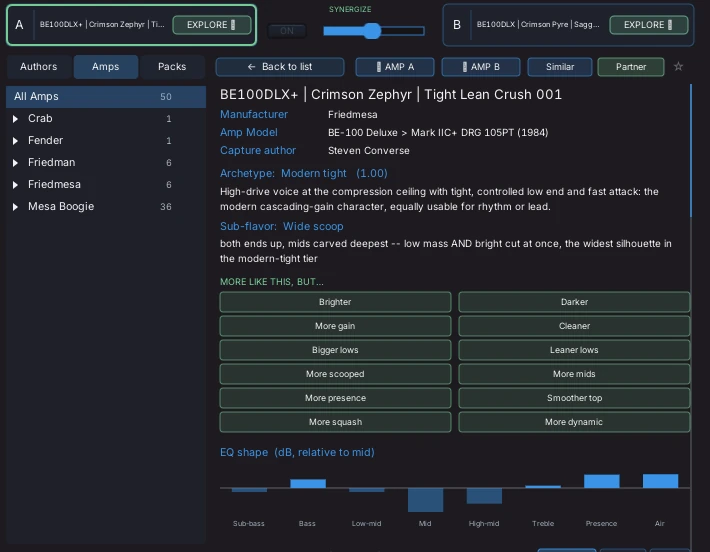Expand the Fender group arrow
Screen dimensions: 710x552
(x=15, y=141)
